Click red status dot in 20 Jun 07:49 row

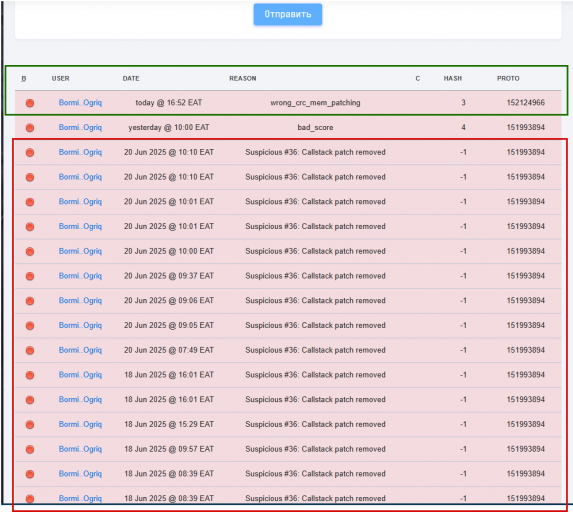[x=30, y=350]
